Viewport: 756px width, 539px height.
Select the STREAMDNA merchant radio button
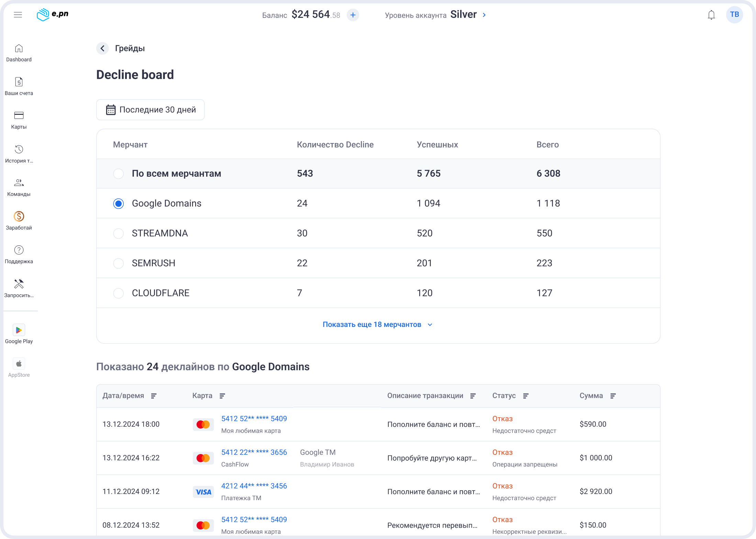click(x=119, y=233)
